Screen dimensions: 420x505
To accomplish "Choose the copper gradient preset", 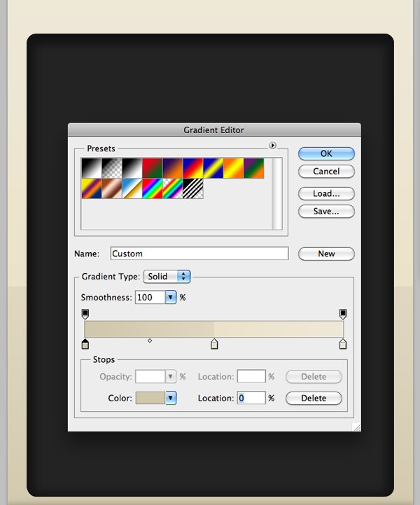I will coord(112,188).
